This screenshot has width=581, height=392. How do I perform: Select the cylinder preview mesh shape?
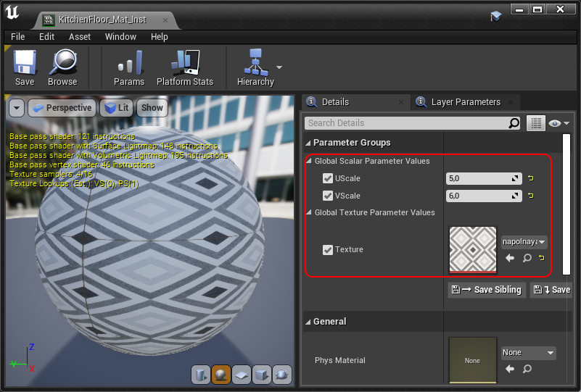(201, 374)
